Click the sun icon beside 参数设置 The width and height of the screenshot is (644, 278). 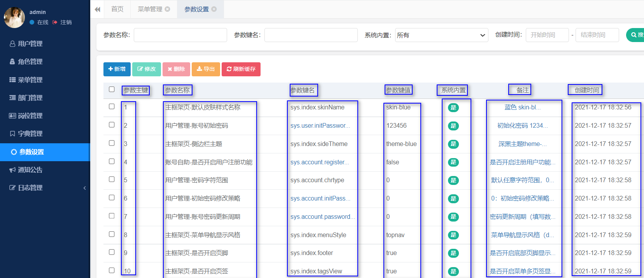pos(14,152)
